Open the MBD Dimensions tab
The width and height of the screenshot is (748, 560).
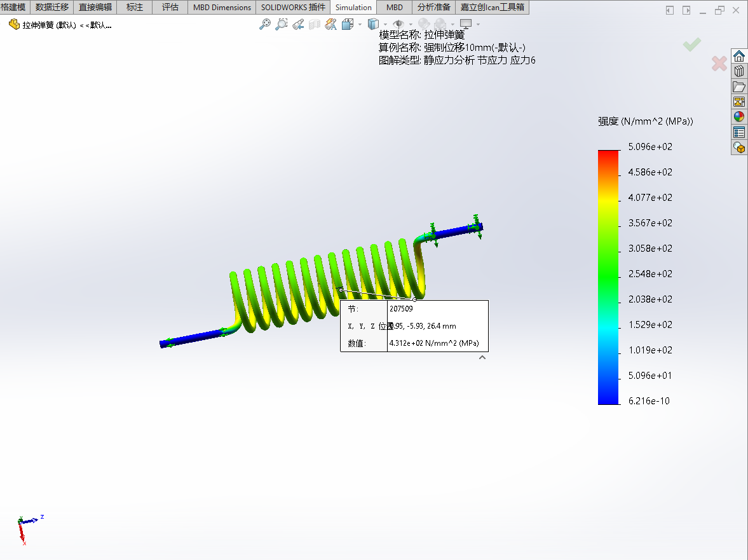[222, 8]
